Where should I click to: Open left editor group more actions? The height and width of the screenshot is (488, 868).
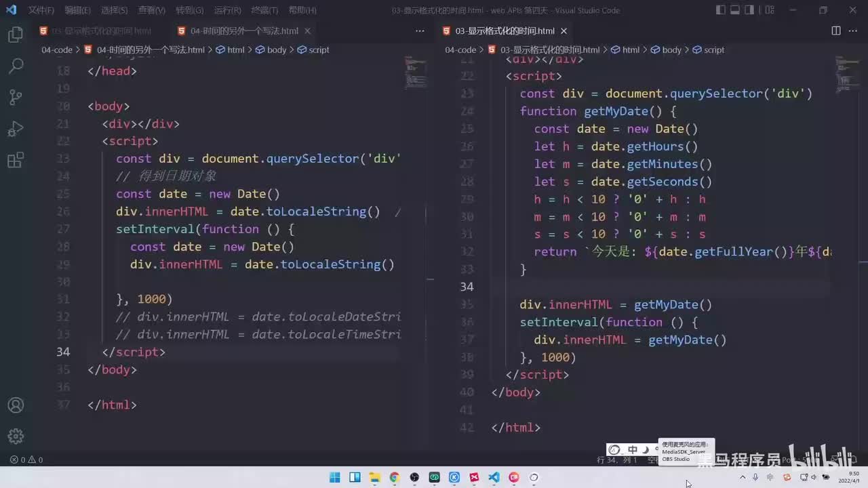coord(420,31)
